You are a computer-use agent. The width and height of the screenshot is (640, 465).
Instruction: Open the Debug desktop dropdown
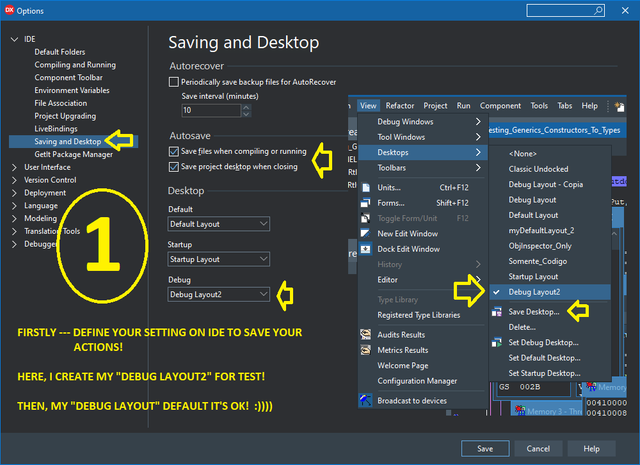pyautogui.click(x=219, y=294)
